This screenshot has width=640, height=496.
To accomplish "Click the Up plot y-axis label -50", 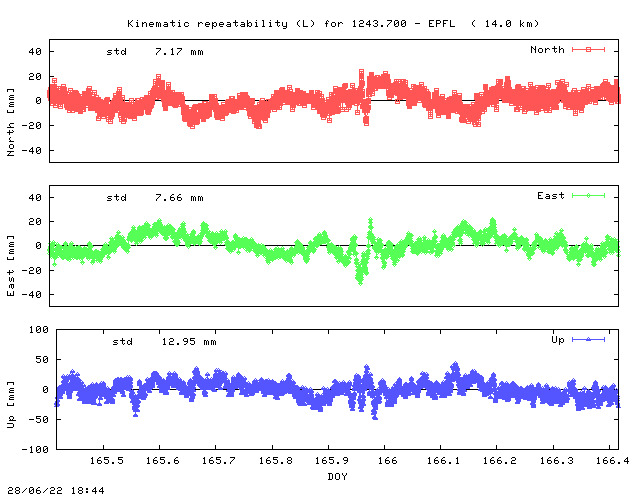I will click(x=38, y=420).
